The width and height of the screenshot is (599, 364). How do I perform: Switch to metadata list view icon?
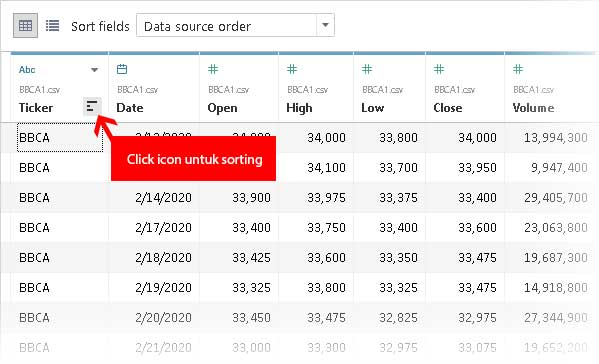click(52, 26)
